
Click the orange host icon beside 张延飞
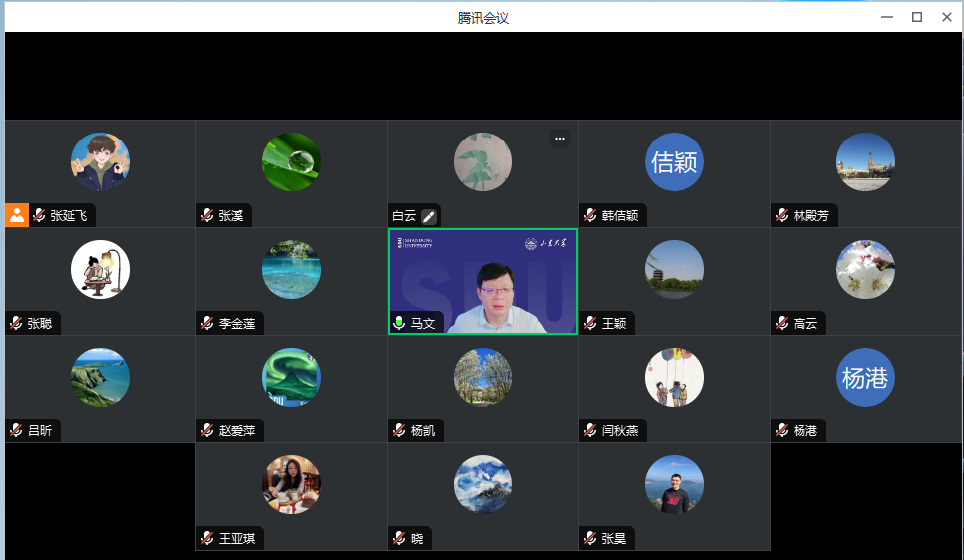click(17, 215)
